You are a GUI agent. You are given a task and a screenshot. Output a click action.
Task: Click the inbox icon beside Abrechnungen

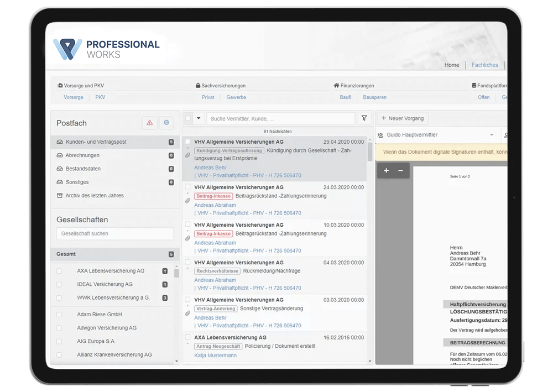60,155
